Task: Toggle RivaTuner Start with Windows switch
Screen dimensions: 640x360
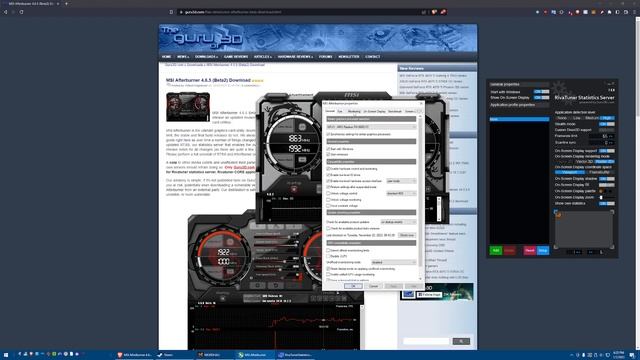Action: point(541,92)
